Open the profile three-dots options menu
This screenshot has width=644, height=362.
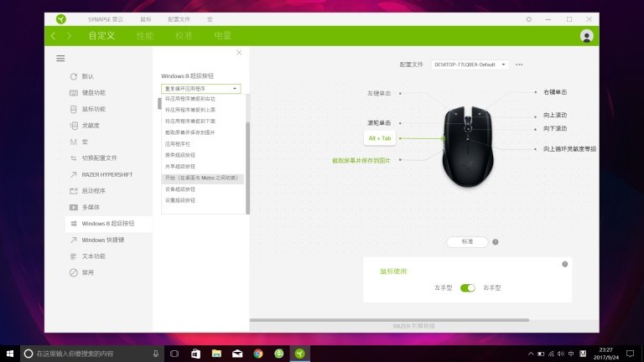(519, 65)
